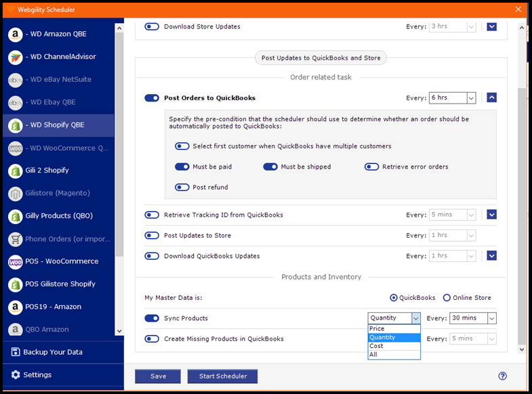Viewport: 532px width, 394px height.
Task: Open the Post Orders 6 hrs interval dropdown
Action: coord(471,98)
